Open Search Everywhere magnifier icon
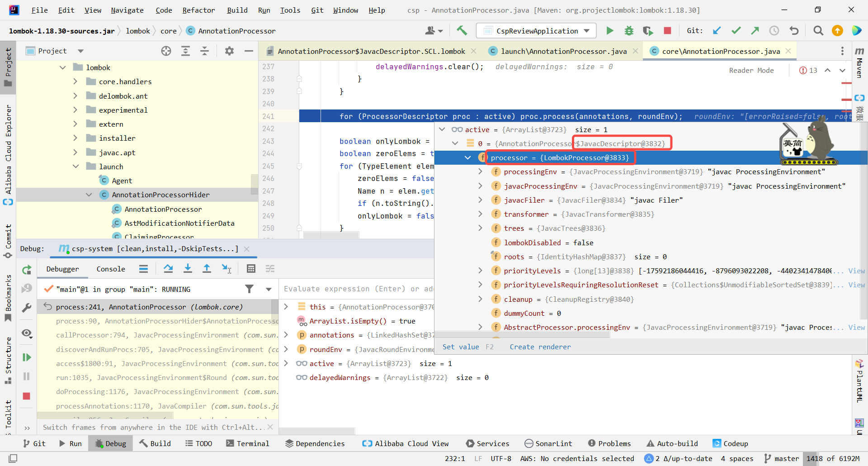Screen dimensions: 868x466 click(818, 30)
